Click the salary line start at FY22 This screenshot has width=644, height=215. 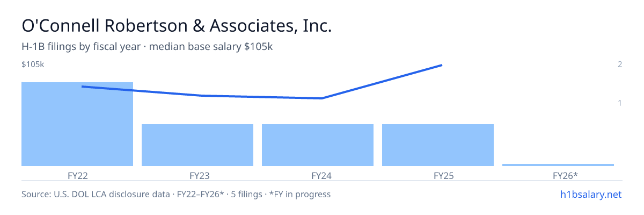[x=82, y=87]
